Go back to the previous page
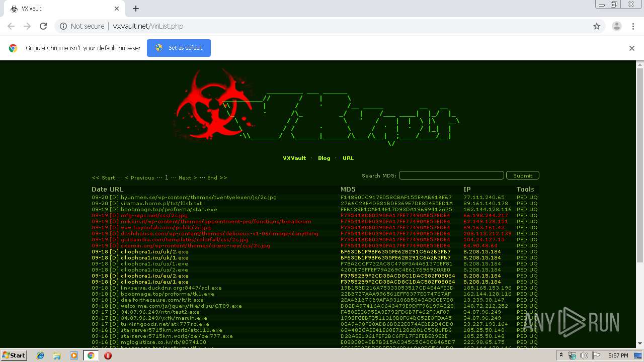This screenshot has height=362, width=644. pos(11,26)
